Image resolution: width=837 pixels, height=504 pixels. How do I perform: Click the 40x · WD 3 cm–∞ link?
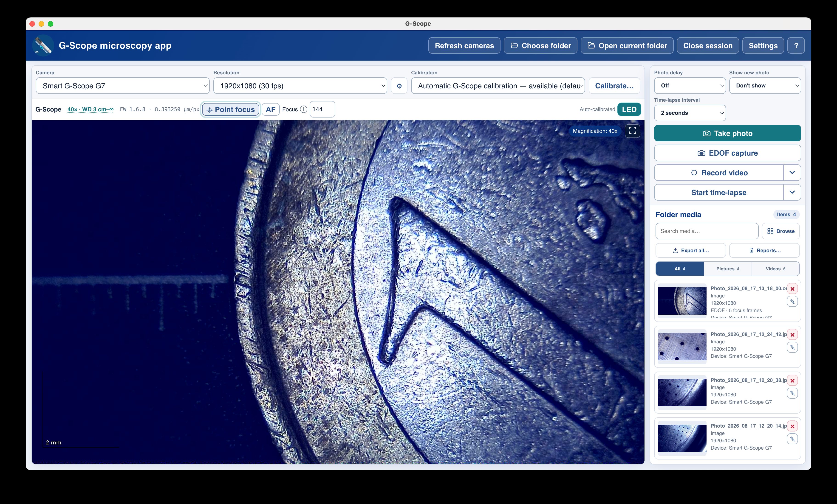pyautogui.click(x=90, y=109)
